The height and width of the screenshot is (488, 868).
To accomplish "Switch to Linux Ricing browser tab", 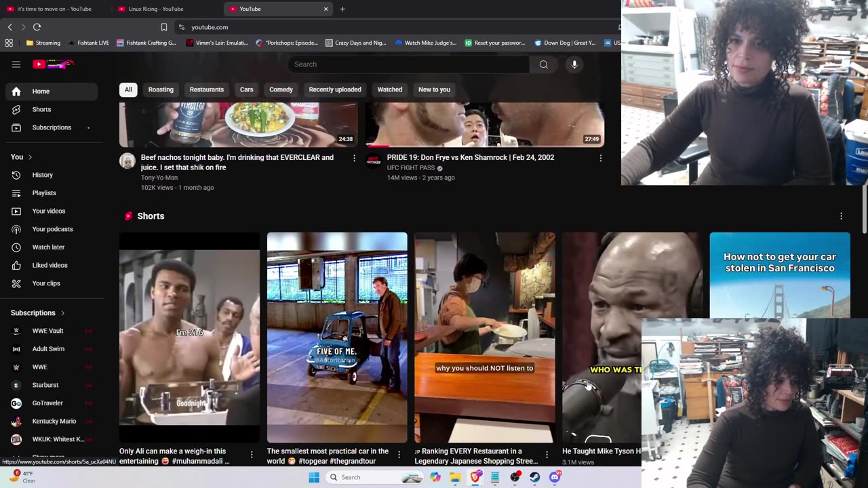I will 166,9.
